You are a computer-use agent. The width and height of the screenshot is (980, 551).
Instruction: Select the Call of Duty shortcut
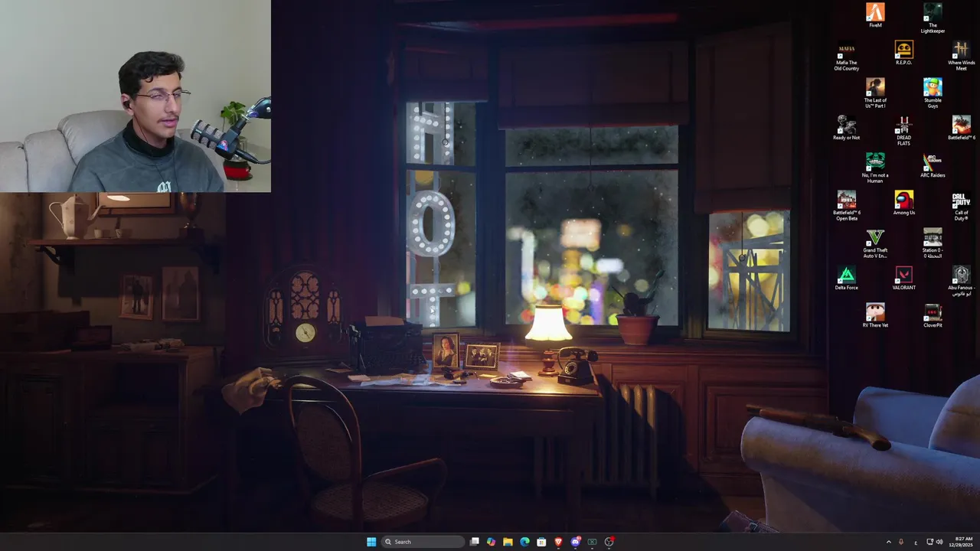pos(961,206)
